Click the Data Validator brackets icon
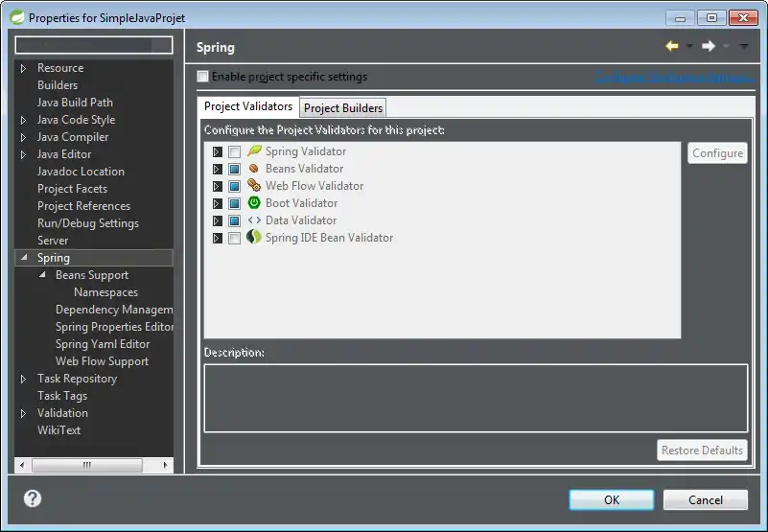This screenshot has height=532, width=768. tap(254, 220)
